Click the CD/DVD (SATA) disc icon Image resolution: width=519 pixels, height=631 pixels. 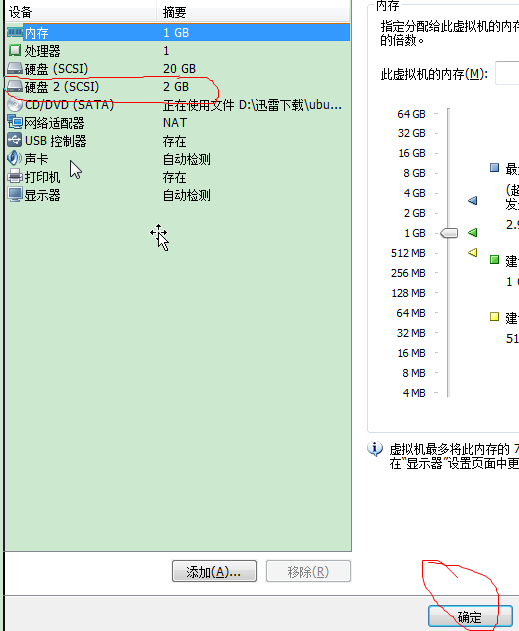pyautogui.click(x=15, y=105)
